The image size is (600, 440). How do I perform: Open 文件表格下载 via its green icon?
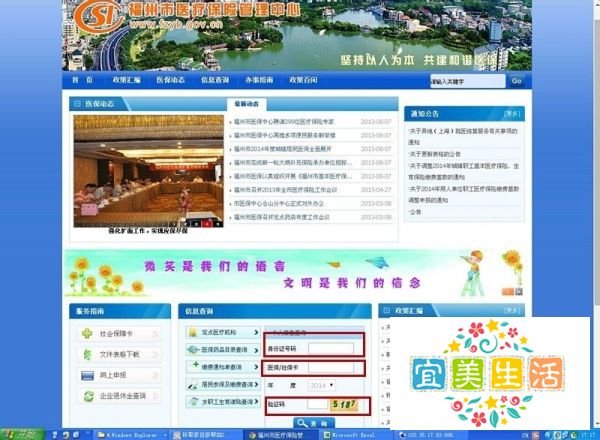pyautogui.click(x=87, y=354)
